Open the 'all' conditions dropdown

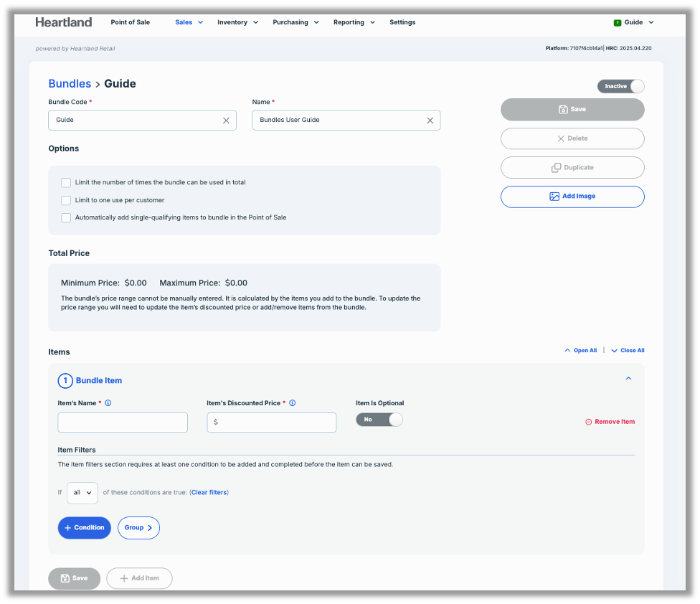coord(82,493)
